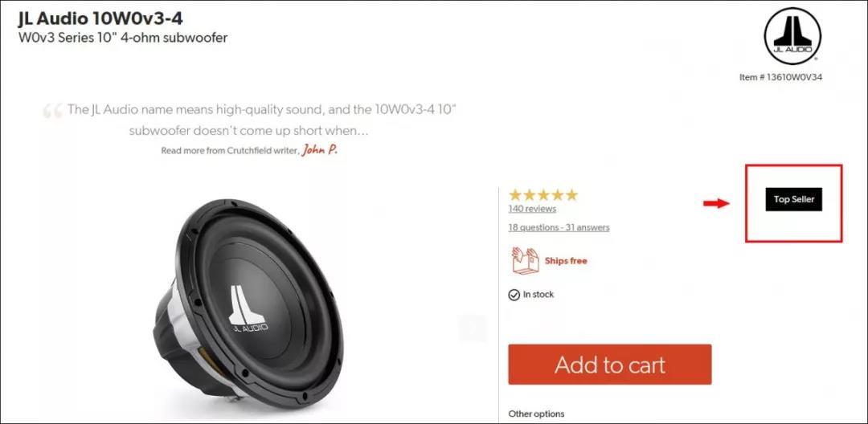868x424 pixels.
Task: Open the 18 questions - 31 answers link
Action: 559,227
